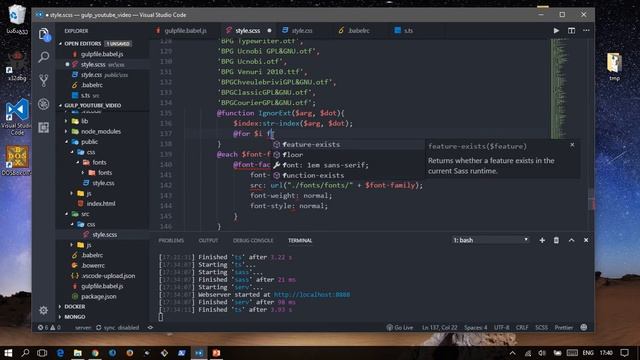Image resolution: width=640 pixels, height=360 pixels.
Task: Collapse the Open Editors section
Action: (x=102, y=43)
